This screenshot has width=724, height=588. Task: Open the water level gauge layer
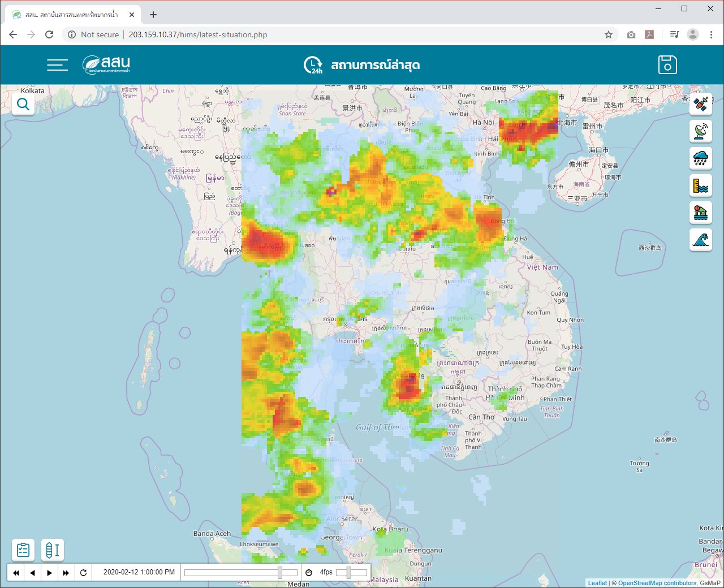[x=701, y=185]
